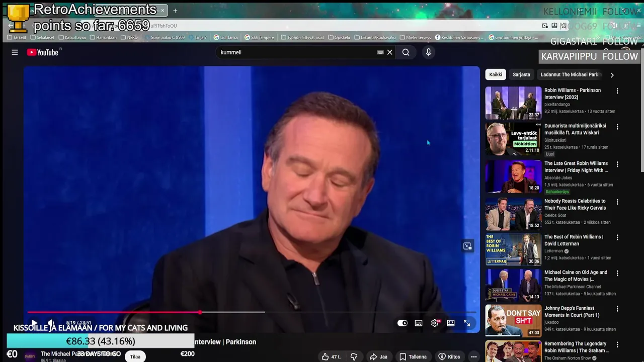The image size is (644, 362).
Task: Like the video with 47 t. likes
Action: coord(331,357)
